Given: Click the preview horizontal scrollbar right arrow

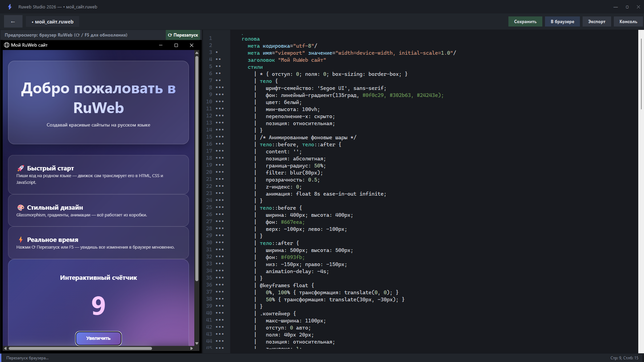Looking at the screenshot, I should [192, 348].
